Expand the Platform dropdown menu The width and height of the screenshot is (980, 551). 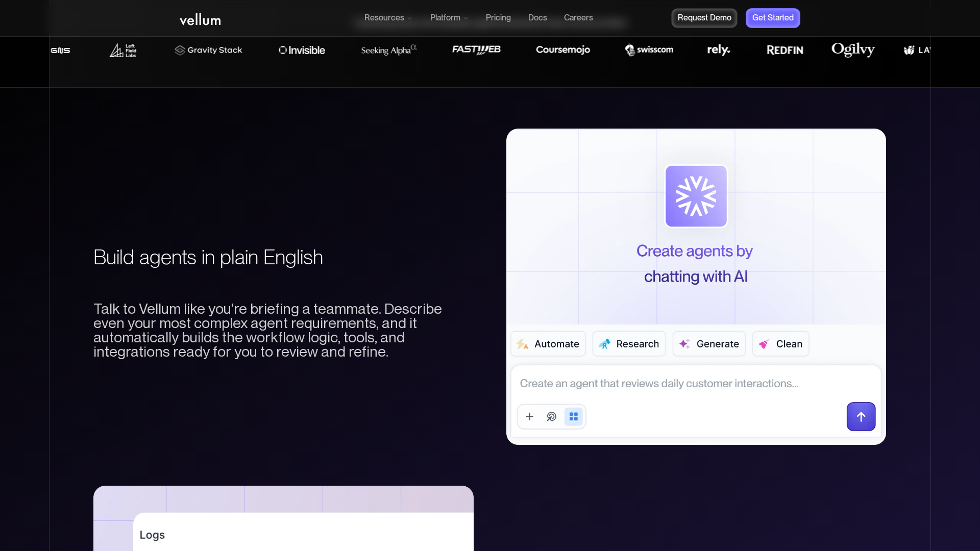point(449,18)
